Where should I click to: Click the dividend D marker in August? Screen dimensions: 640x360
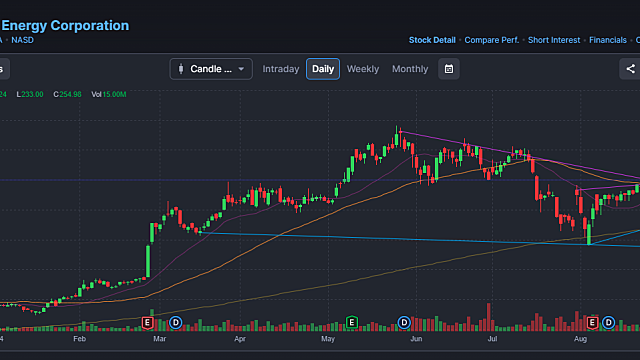[608, 323]
